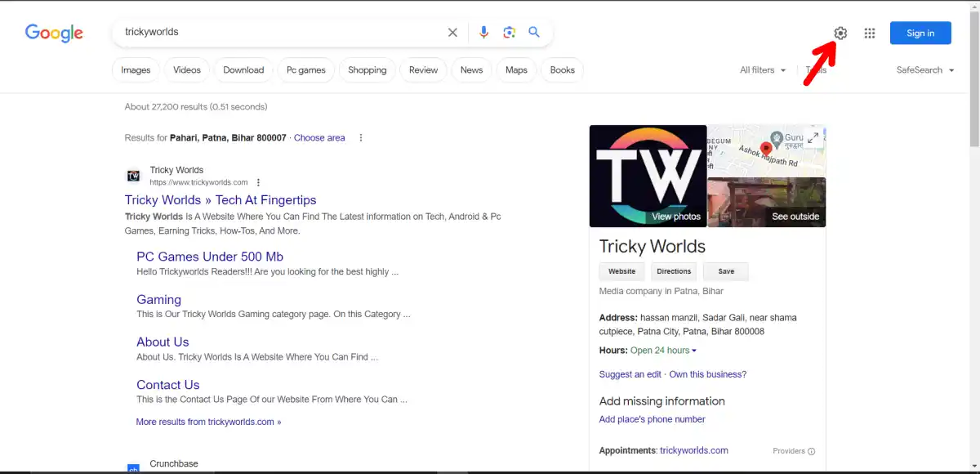This screenshot has width=980, height=474.
Task: Click the Sign in button
Action: tap(920, 33)
